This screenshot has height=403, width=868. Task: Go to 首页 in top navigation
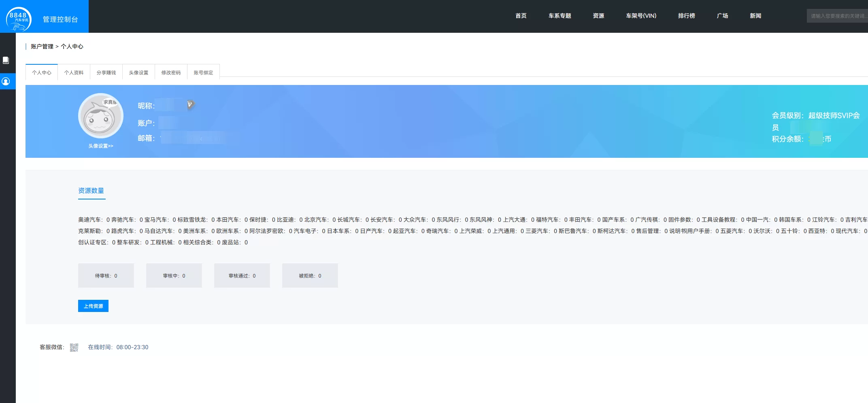click(521, 16)
